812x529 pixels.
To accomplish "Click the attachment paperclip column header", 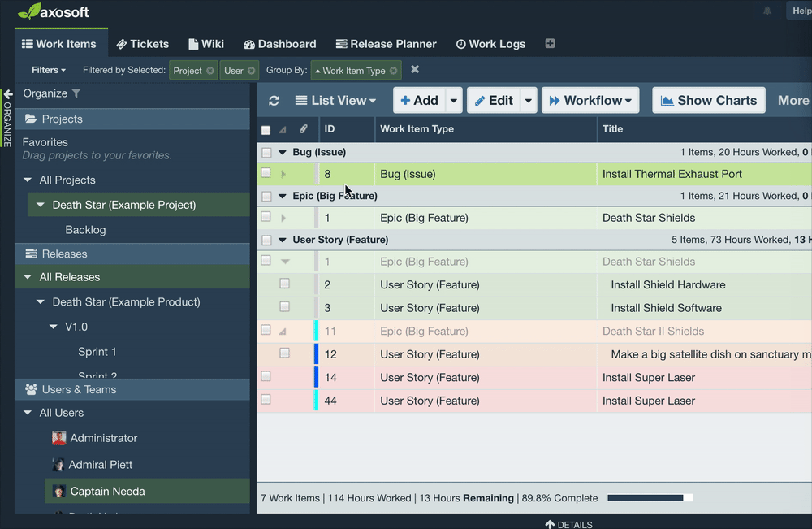I will coord(304,129).
